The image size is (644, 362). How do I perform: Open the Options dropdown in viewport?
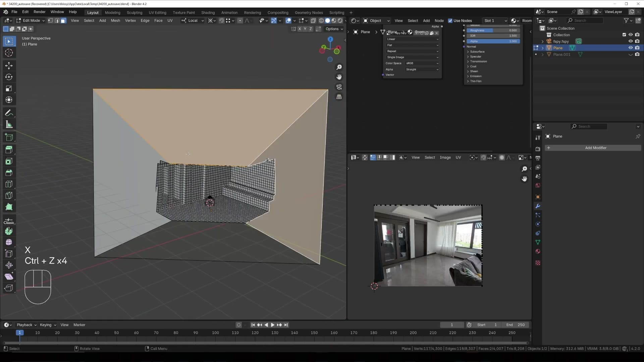pos(334,29)
